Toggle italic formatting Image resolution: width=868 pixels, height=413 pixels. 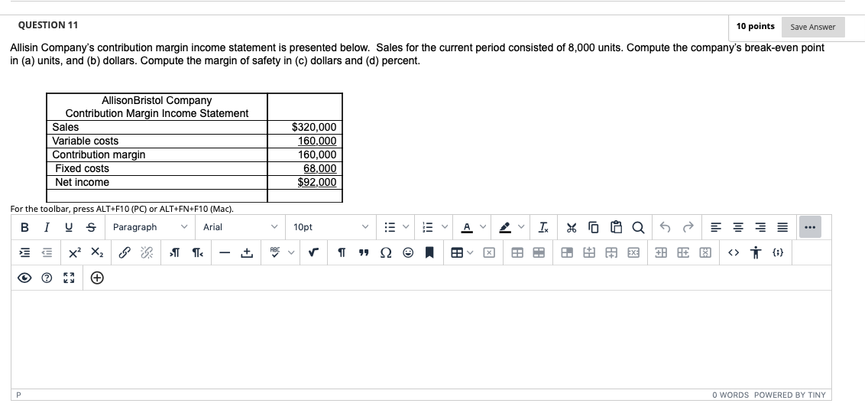click(x=47, y=227)
